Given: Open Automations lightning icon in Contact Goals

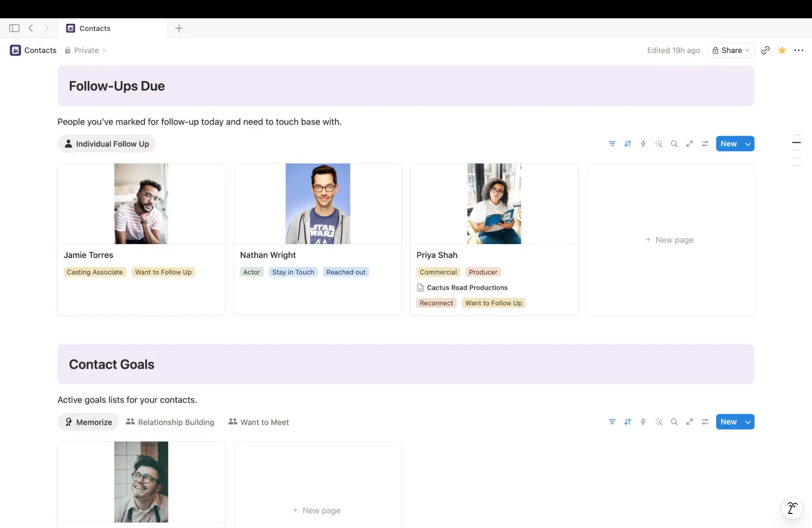Looking at the screenshot, I should [x=643, y=422].
